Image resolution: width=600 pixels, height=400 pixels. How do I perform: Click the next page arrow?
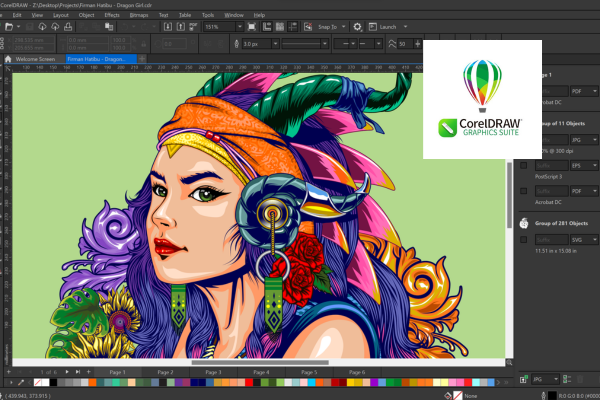point(67,372)
